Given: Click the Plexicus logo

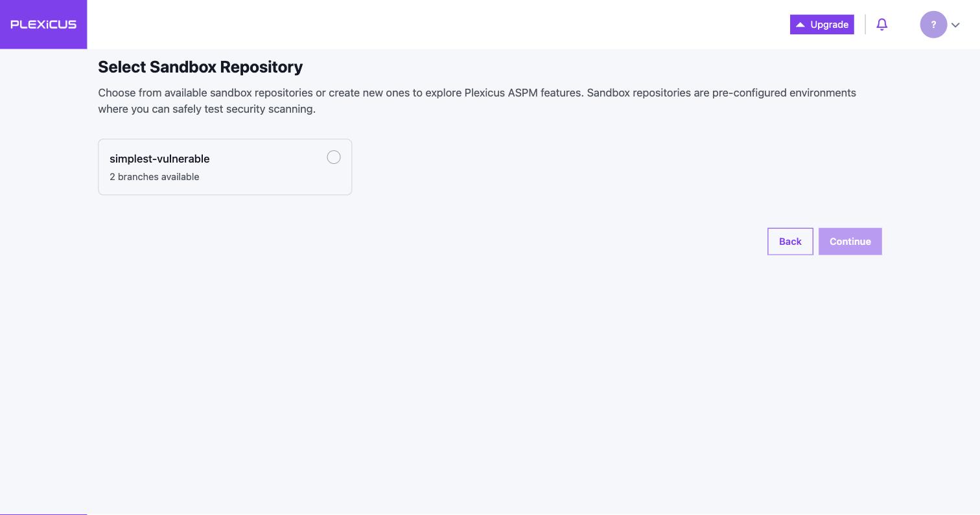Looking at the screenshot, I should click(43, 25).
